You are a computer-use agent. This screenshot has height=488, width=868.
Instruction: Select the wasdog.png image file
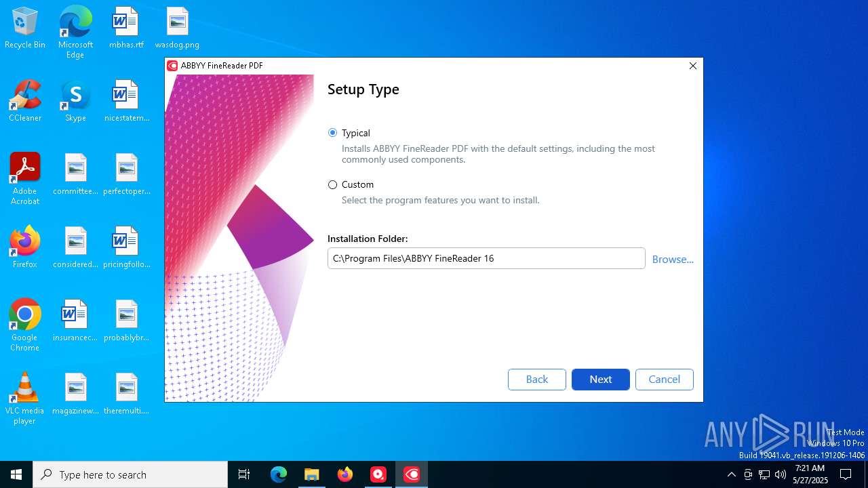click(x=177, y=28)
